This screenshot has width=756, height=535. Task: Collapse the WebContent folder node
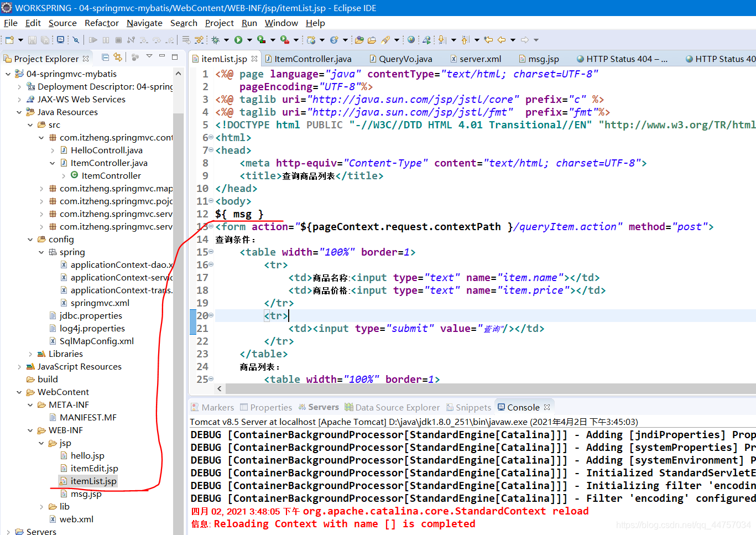pyautogui.click(x=19, y=392)
